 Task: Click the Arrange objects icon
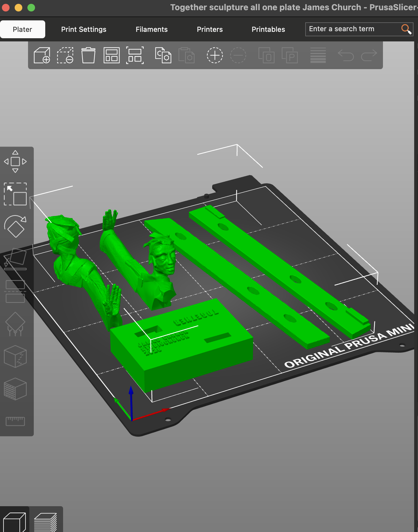tap(112, 55)
